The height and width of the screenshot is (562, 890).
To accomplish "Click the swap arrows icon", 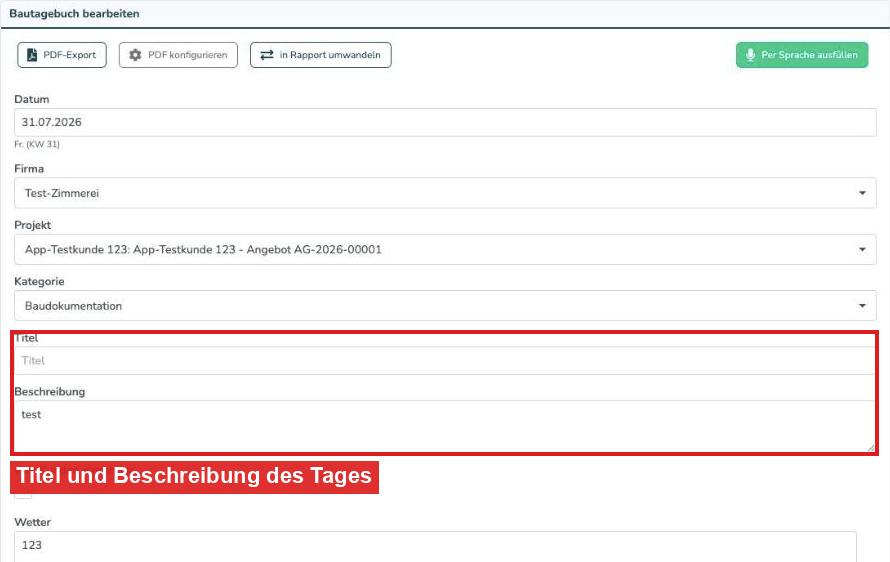I will [267, 55].
